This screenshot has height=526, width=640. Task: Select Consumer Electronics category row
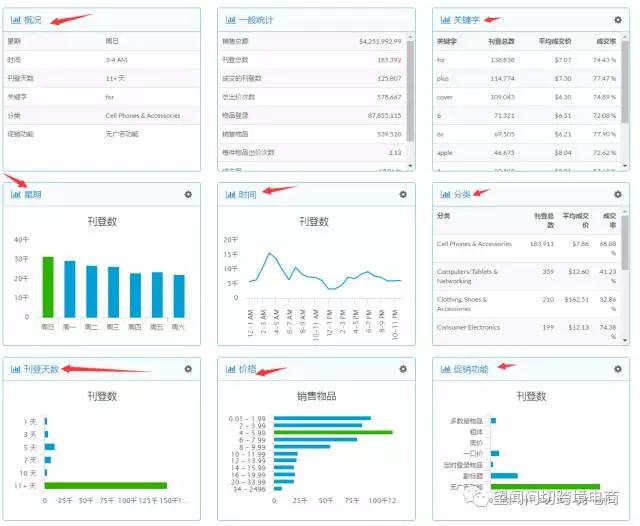[527, 331]
